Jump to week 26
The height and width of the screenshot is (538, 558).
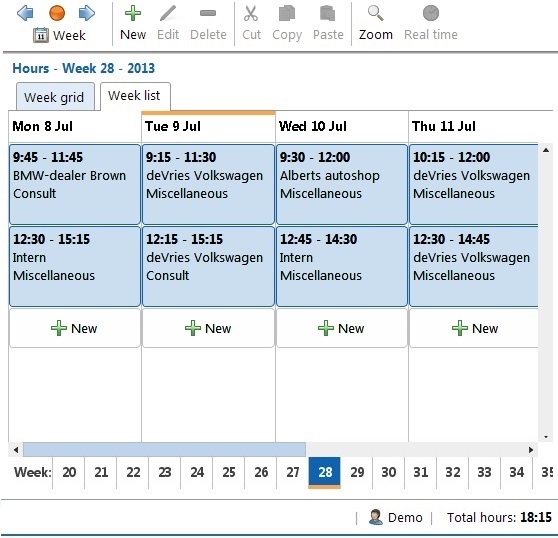[x=261, y=473]
